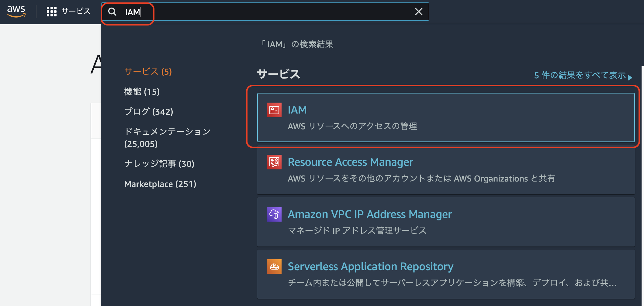
Task: Select the ブログ (342) filter
Action: [148, 111]
